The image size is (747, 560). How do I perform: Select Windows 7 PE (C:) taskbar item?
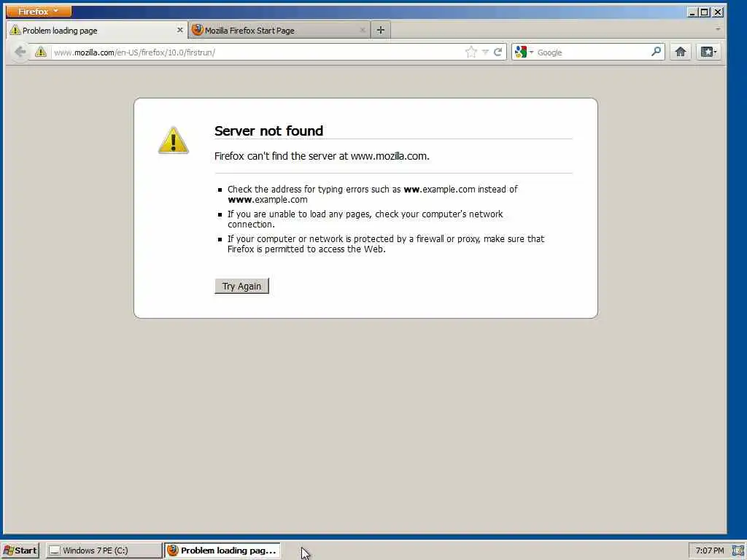click(x=104, y=551)
